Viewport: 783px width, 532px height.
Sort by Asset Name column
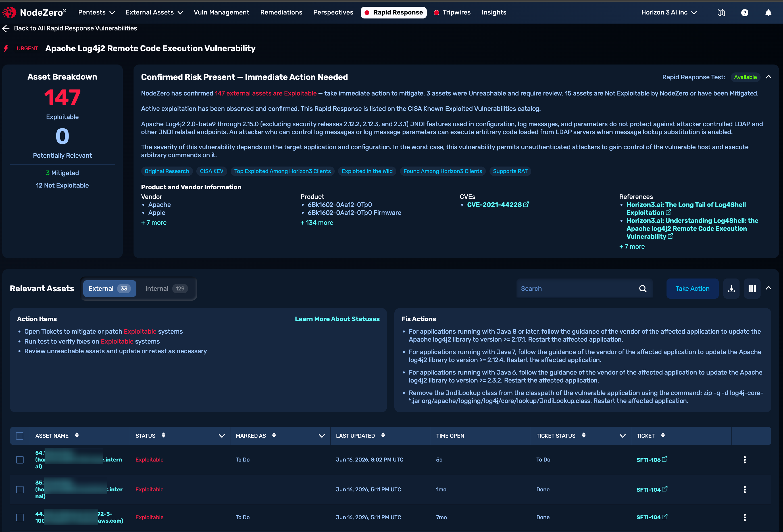77,435
